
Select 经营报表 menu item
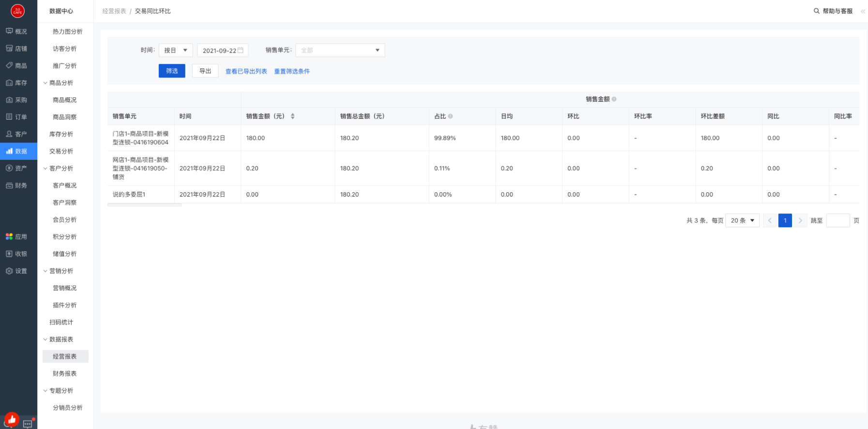(65, 356)
